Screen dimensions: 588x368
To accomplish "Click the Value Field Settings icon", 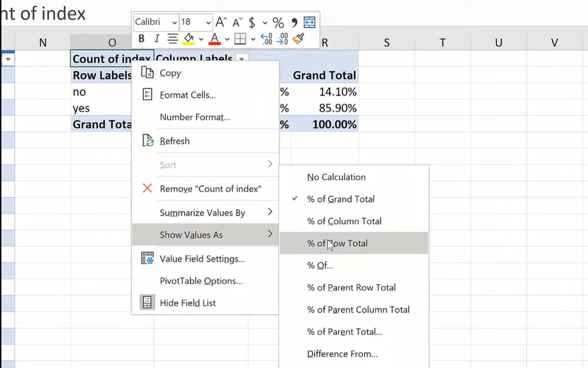I will click(x=147, y=258).
